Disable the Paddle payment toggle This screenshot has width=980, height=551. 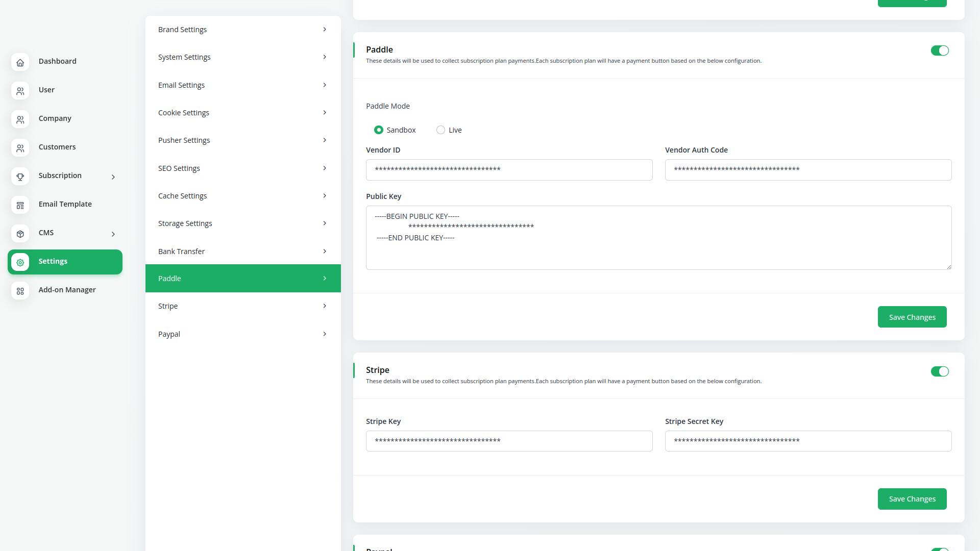[x=939, y=51]
